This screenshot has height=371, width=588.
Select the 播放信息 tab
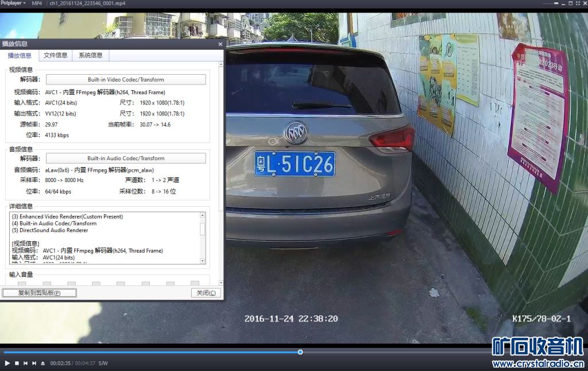point(20,56)
